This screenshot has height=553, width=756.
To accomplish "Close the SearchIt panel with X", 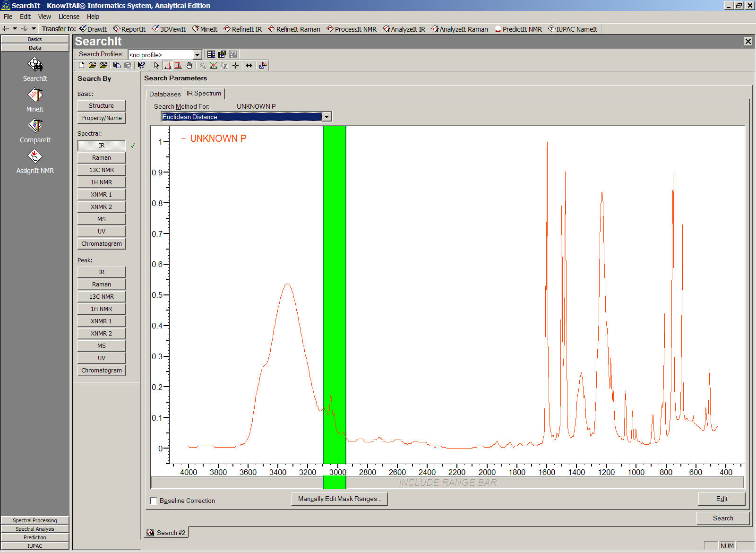I will click(x=748, y=42).
